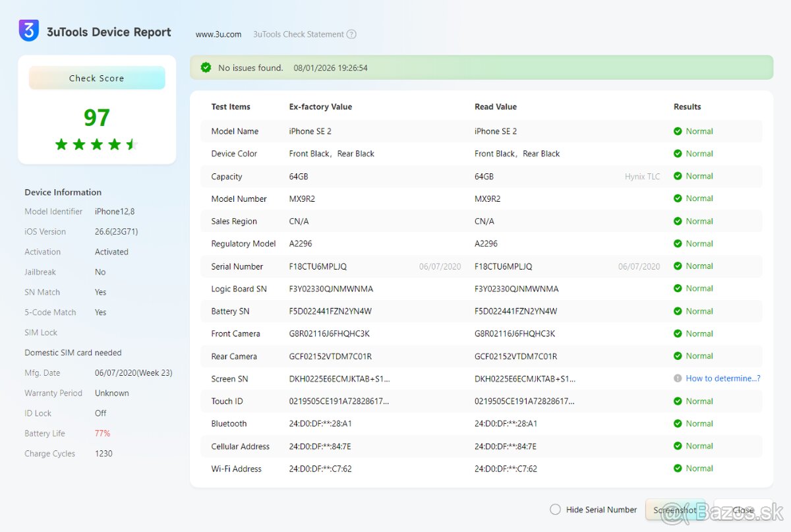Open the 3uTools Check Statement link
Image resolution: width=791 pixels, height=532 pixels.
click(x=299, y=34)
